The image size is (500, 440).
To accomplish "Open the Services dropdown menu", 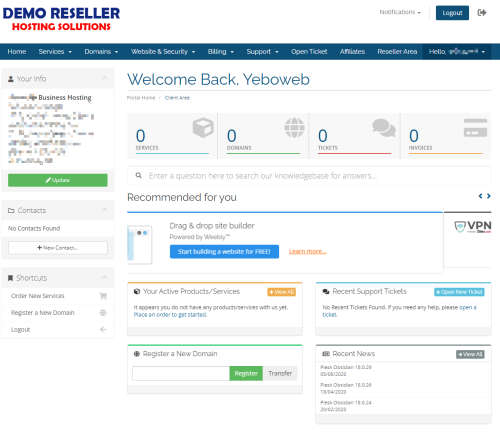I will pyautogui.click(x=55, y=52).
